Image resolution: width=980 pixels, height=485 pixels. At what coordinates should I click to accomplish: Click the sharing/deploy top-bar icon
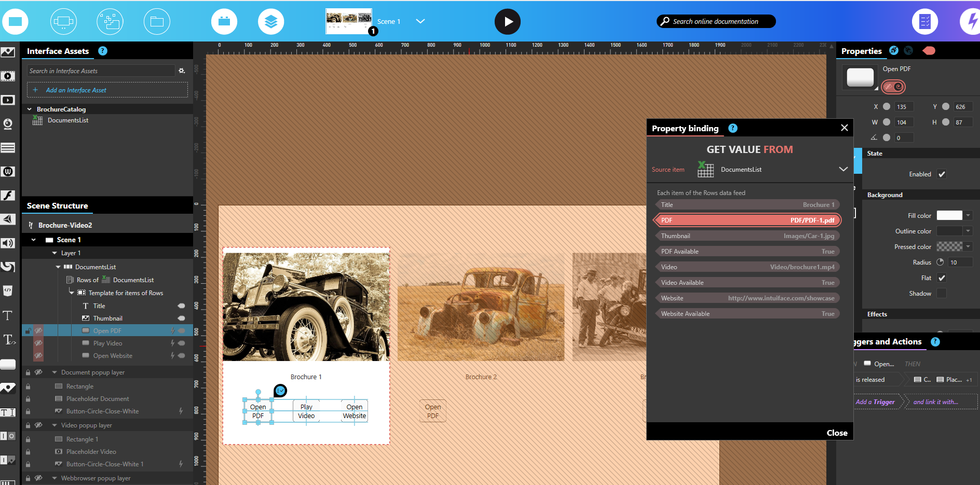point(110,22)
